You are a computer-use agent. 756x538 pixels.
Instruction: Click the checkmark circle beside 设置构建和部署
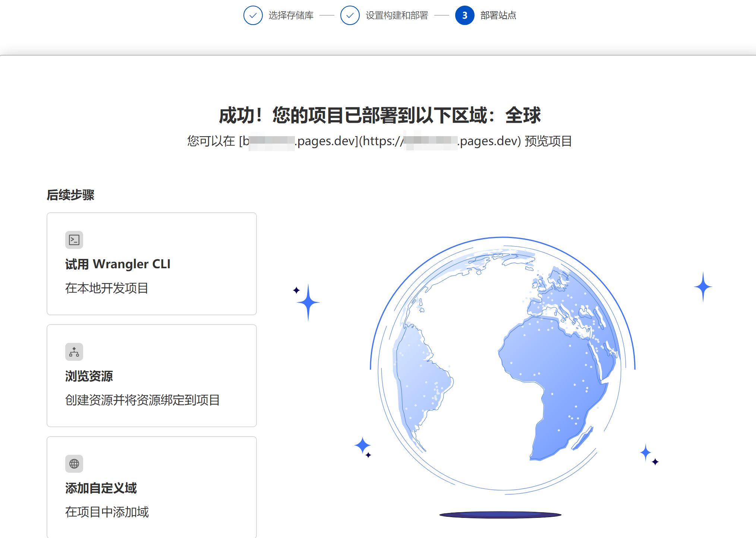click(x=350, y=15)
